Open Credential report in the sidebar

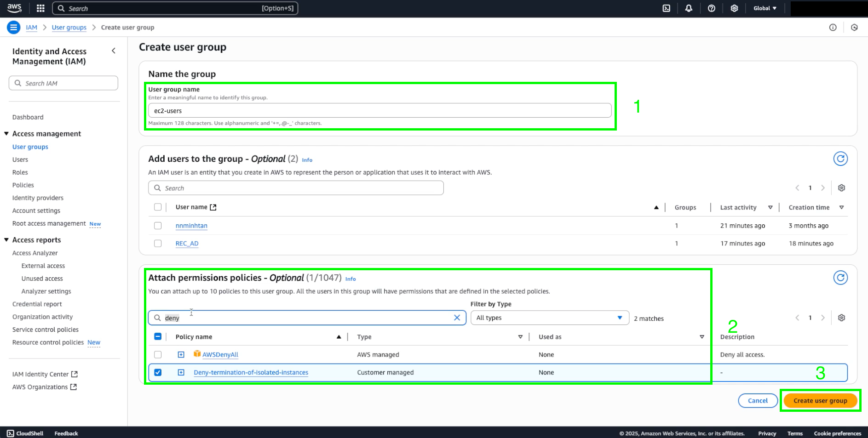point(37,304)
